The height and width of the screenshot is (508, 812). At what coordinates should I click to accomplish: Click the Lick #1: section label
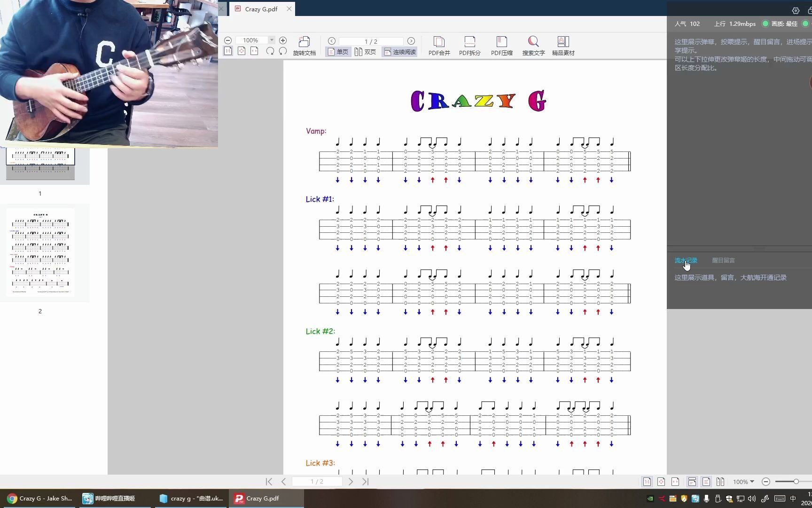click(320, 199)
